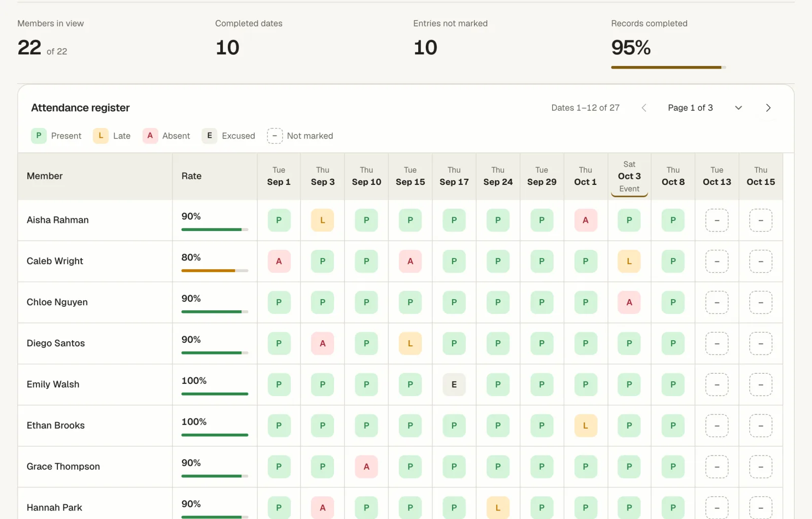Click Diego Santos's Late mark for Sep 15
The height and width of the screenshot is (519, 812).
(410, 344)
